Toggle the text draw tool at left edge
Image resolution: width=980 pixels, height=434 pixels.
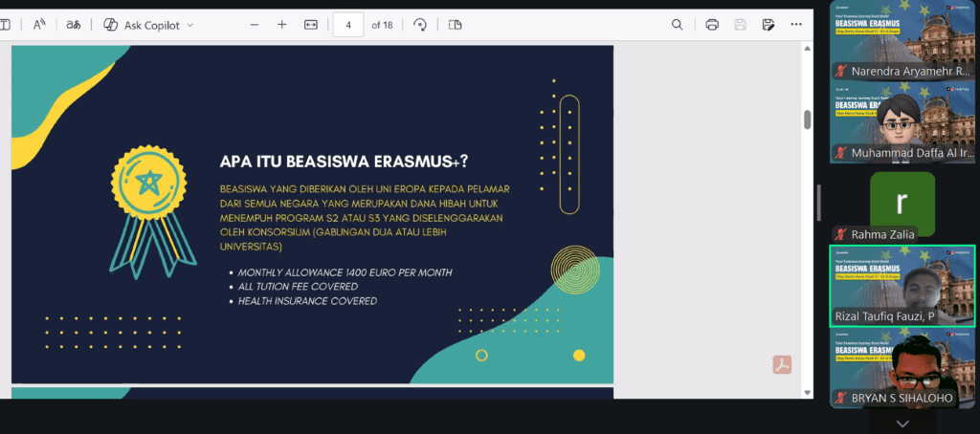(6, 25)
